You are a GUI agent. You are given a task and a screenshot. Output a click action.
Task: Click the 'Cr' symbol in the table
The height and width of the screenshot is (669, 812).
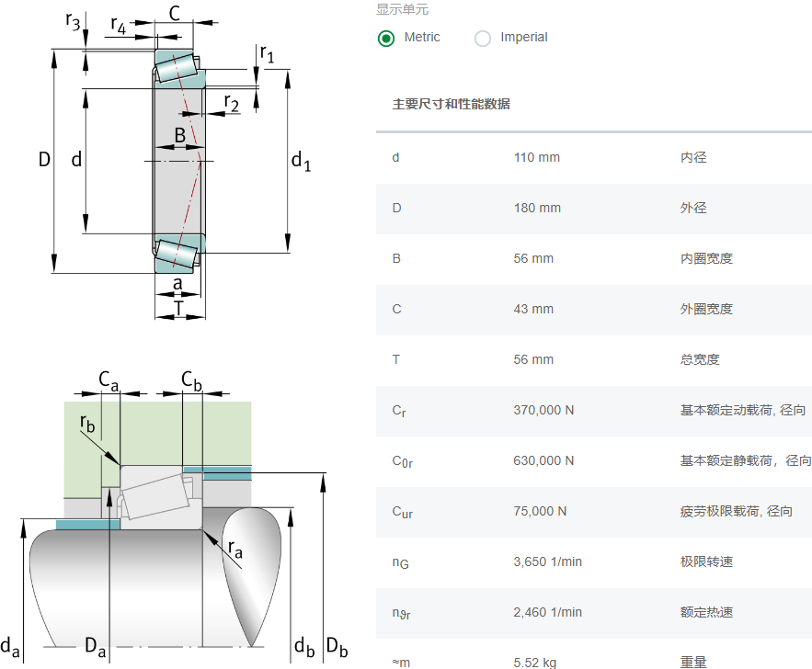tap(399, 411)
